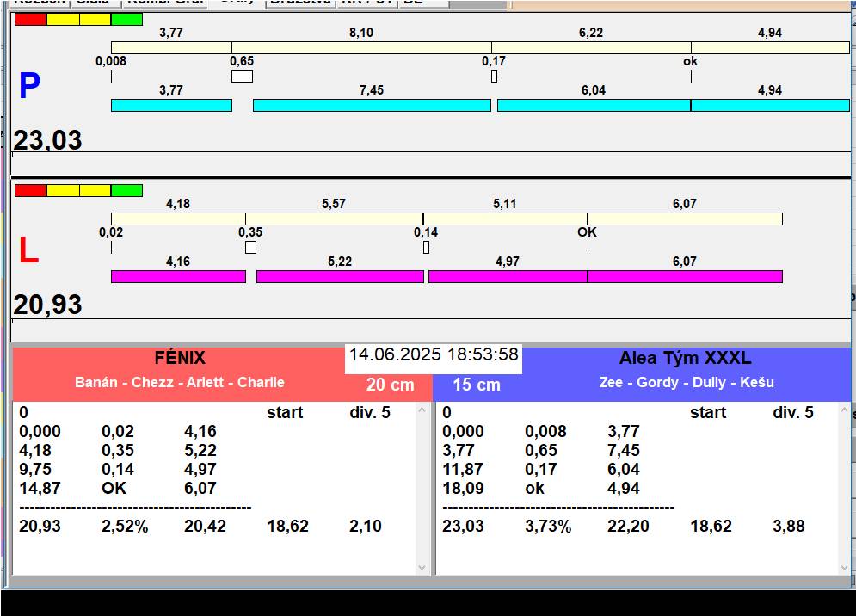
Task: Click the Alea Tým XXXL team header
Action: coord(685,358)
